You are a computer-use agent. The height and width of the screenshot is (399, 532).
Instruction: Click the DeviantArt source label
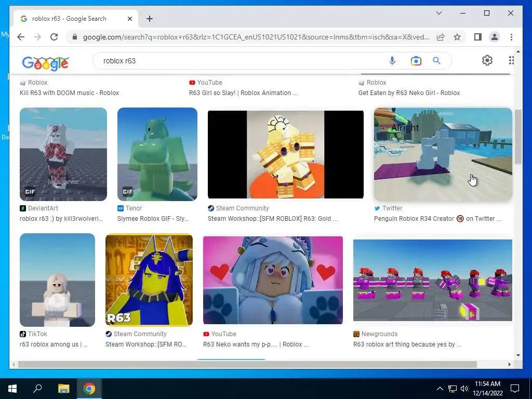coord(43,208)
